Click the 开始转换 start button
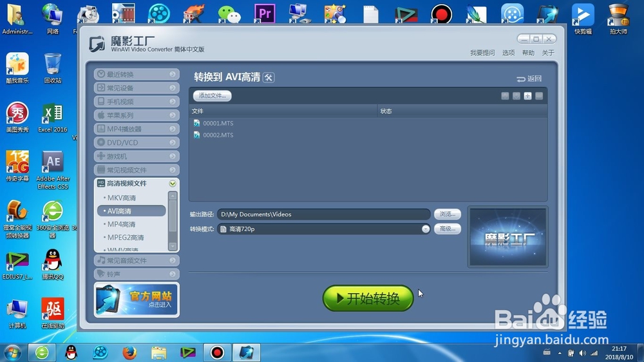 point(368,298)
